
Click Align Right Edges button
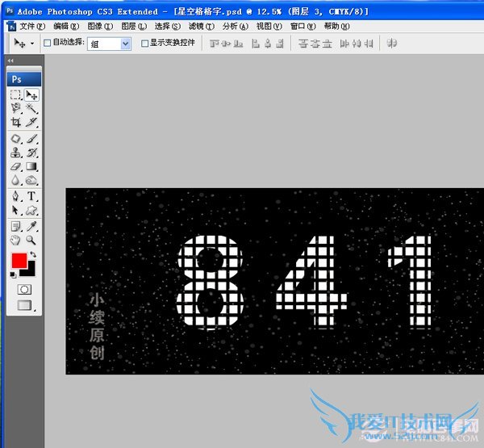pyautogui.click(x=280, y=44)
